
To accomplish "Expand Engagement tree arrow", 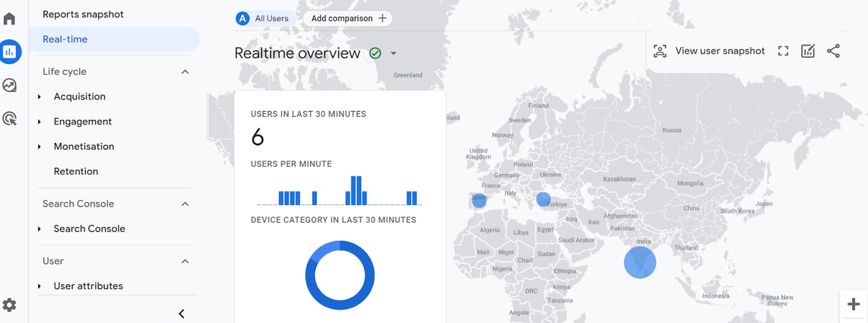I will pos(39,121).
